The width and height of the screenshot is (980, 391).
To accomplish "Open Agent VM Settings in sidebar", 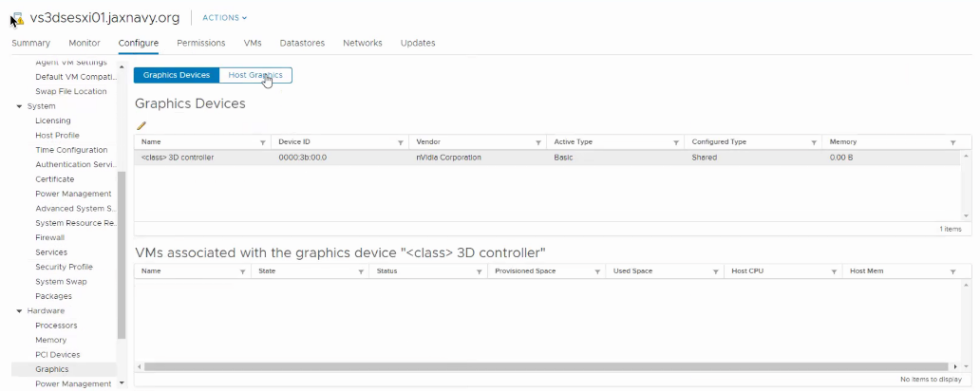I will [70, 63].
